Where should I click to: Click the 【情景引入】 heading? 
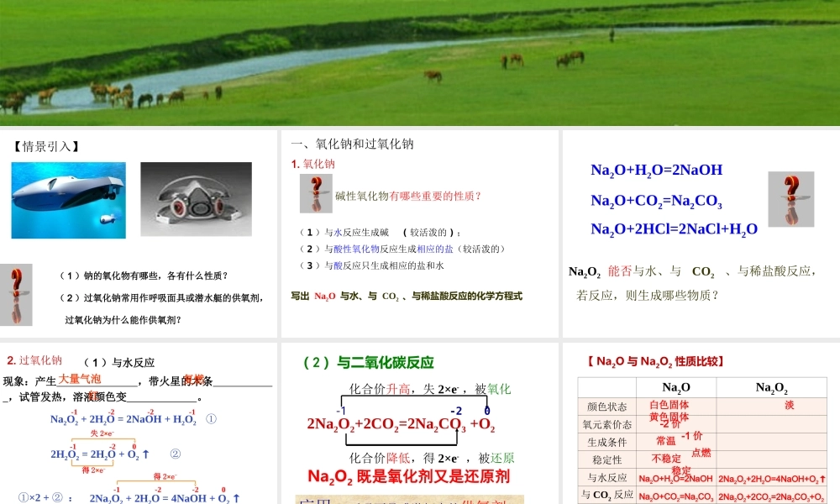click(46, 146)
